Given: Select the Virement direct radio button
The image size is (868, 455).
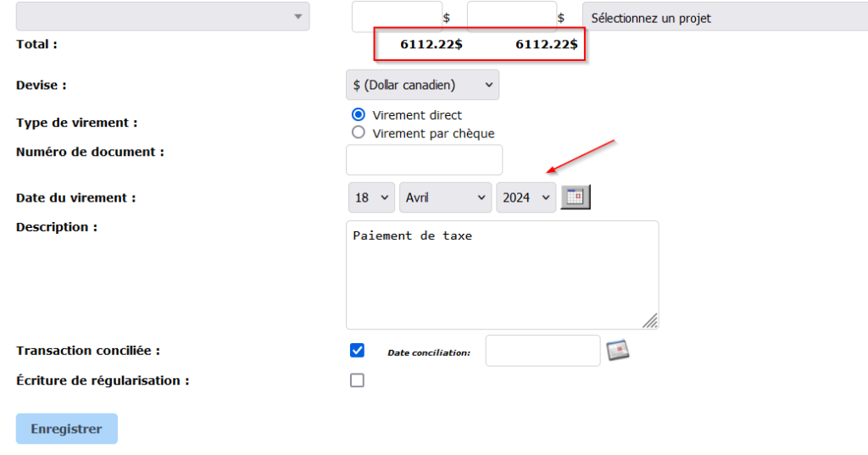Looking at the screenshot, I should click(x=358, y=114).
